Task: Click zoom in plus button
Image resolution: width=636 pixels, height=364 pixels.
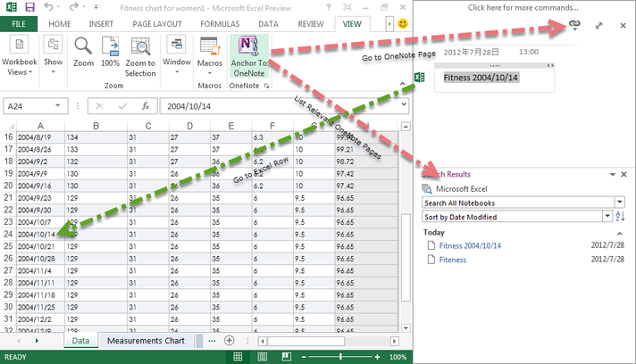Action: coord(377,357)
